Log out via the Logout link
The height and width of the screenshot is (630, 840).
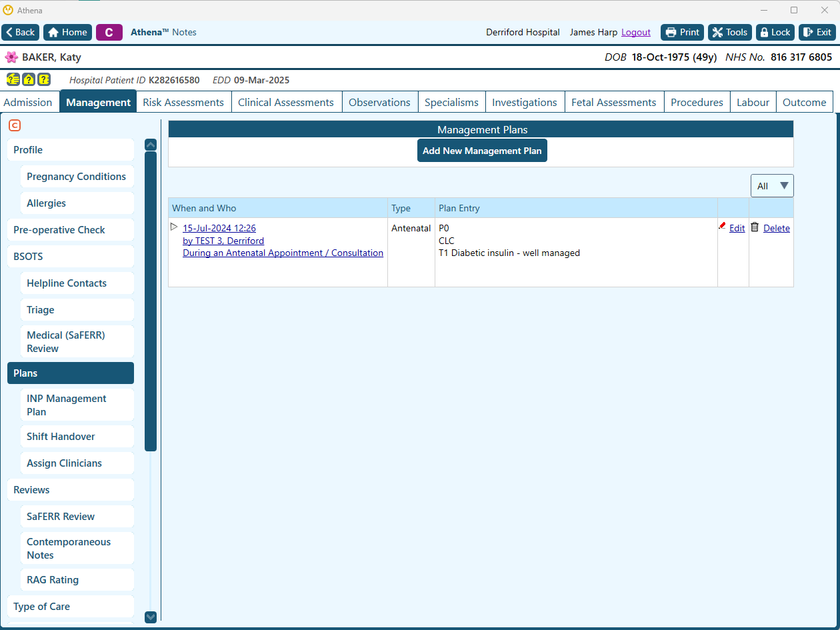coord(636,32)
